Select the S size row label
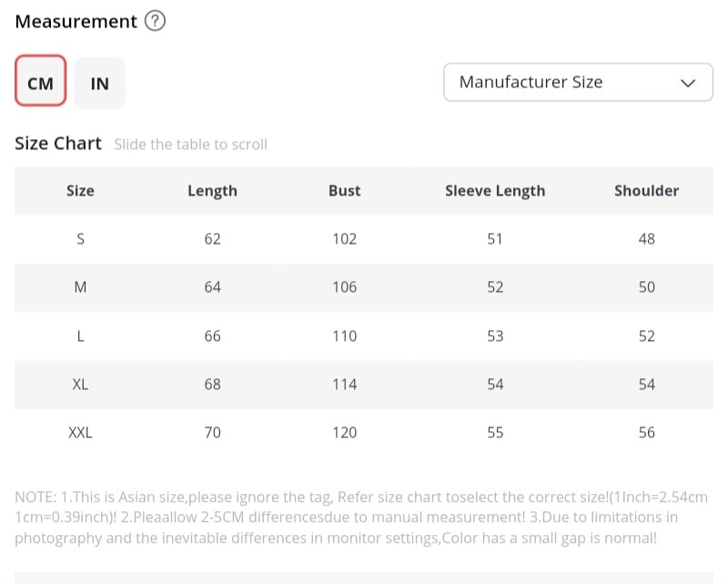The height and width of the screenshot is (584, 728). pyautogui.click(x=80, y=239)
